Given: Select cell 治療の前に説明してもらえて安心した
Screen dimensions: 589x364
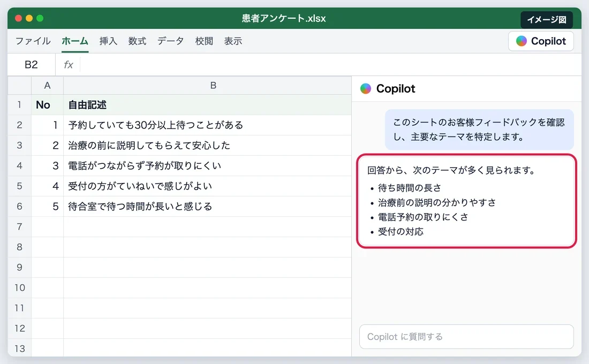Looking at the screenshot, I should (207, 145).
